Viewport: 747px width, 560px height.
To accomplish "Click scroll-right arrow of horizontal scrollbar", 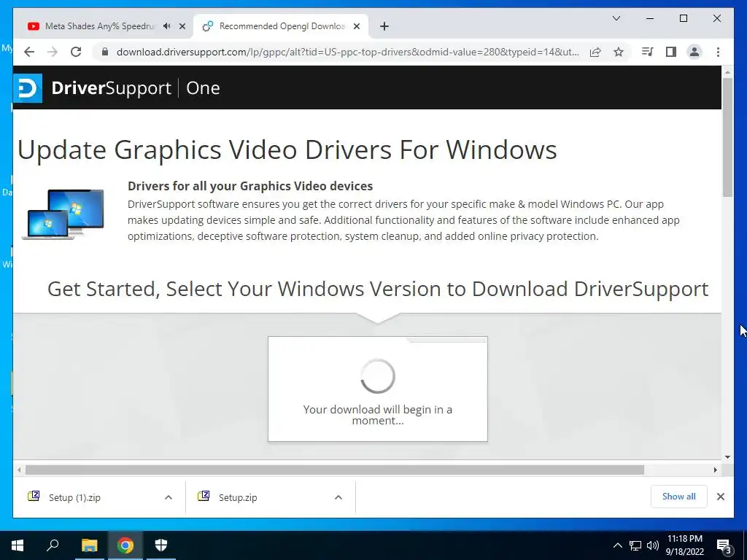I will tap(715, 470).
